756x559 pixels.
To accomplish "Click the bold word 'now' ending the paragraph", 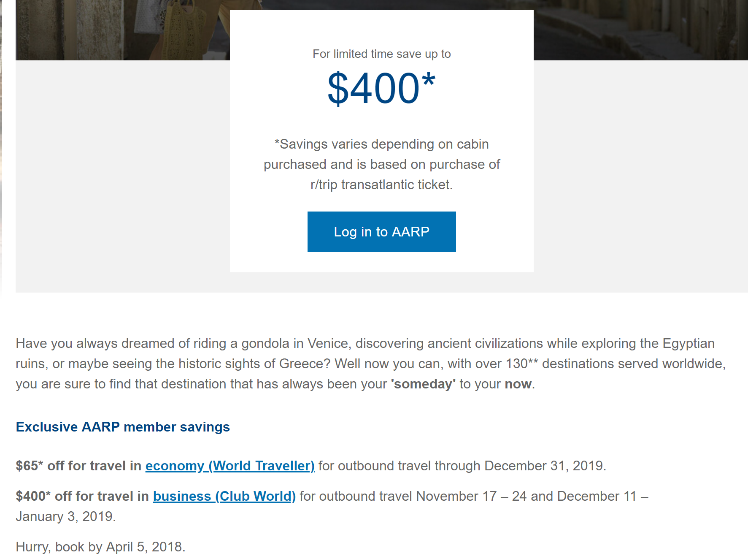I will [518, 384].
